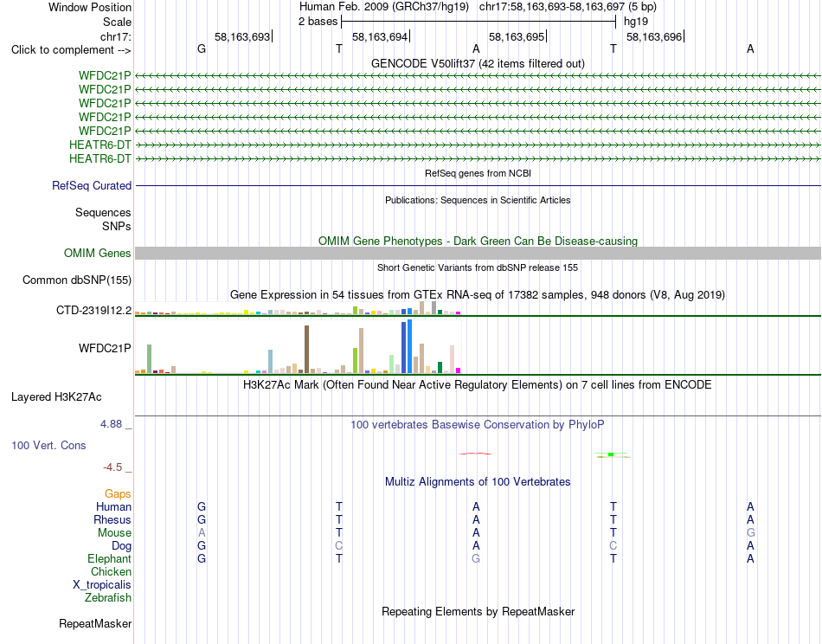Click the orange 'Gaps' label

(x=118, y=494)
